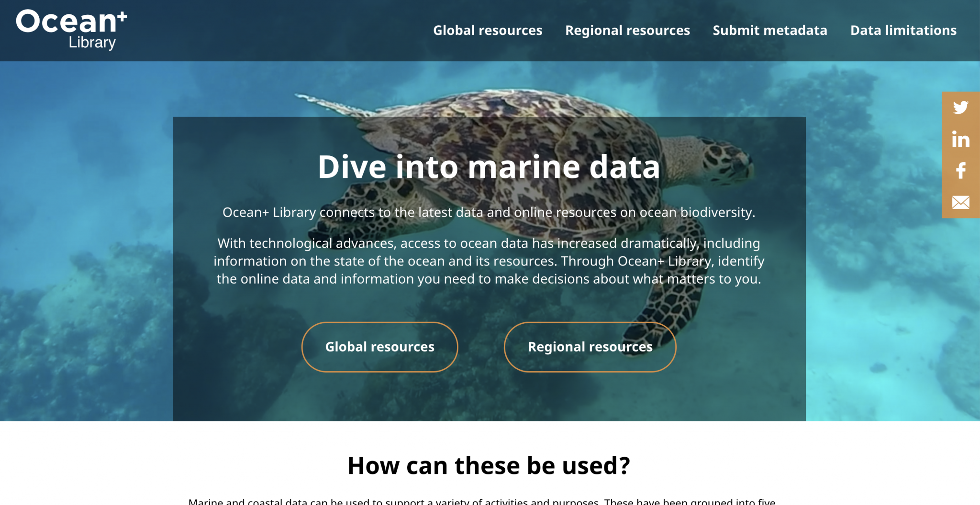Click the "Dive into marine data" headline
980x505 pixels.
point(489,167)
